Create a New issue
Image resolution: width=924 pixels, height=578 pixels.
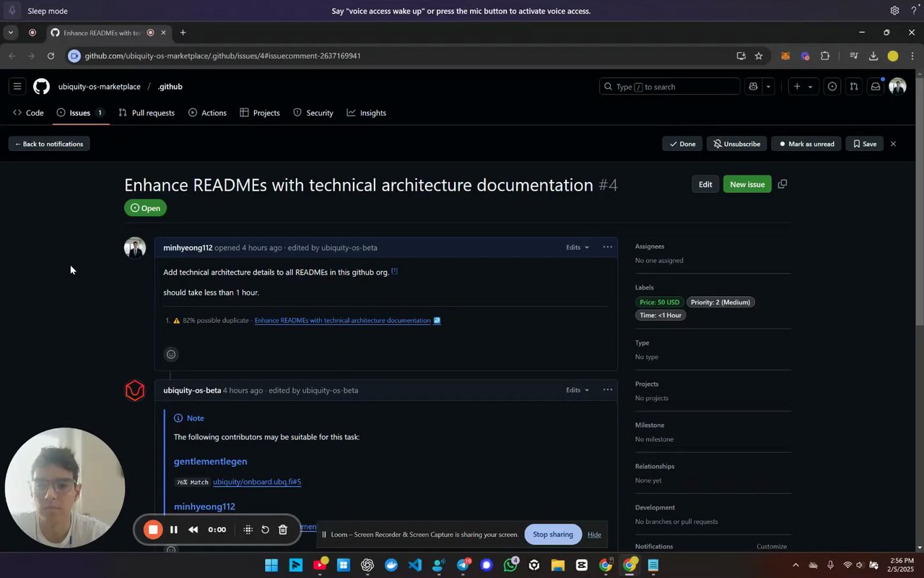[x=747, y=184]
